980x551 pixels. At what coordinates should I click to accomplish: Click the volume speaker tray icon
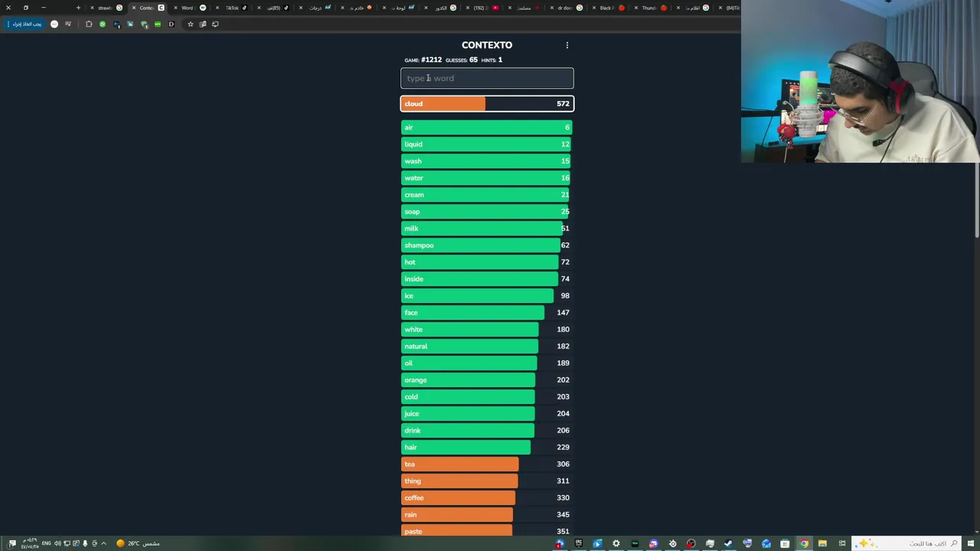[x=57, y=543]
